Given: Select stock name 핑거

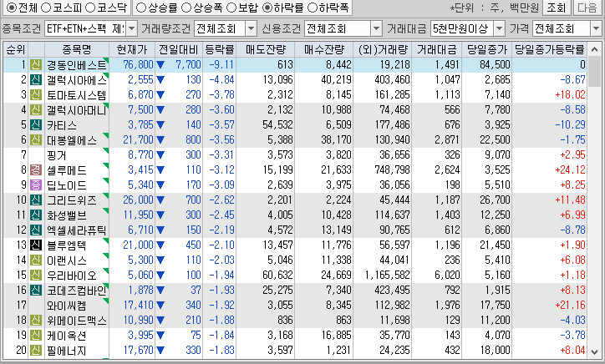Looking at the screenshot, I should point(57,155).
